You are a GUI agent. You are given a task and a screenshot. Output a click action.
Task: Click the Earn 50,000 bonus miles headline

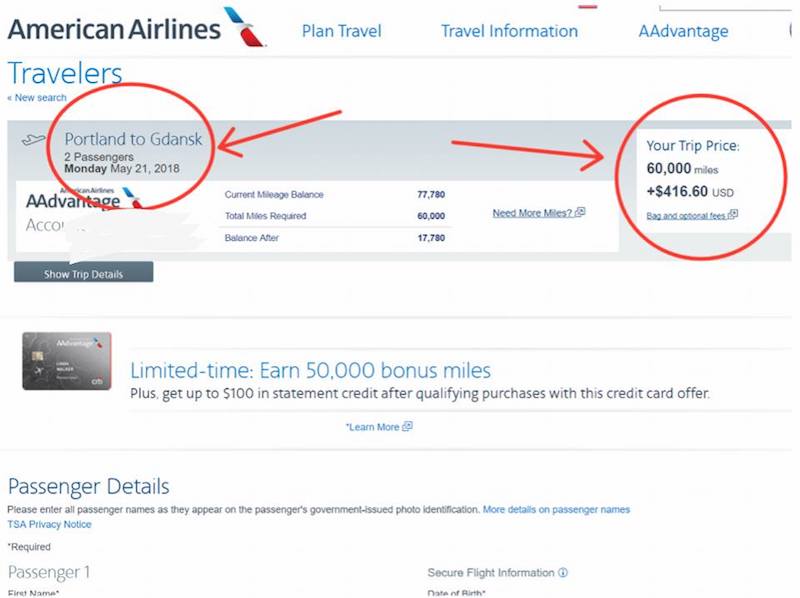click(310, 370)
